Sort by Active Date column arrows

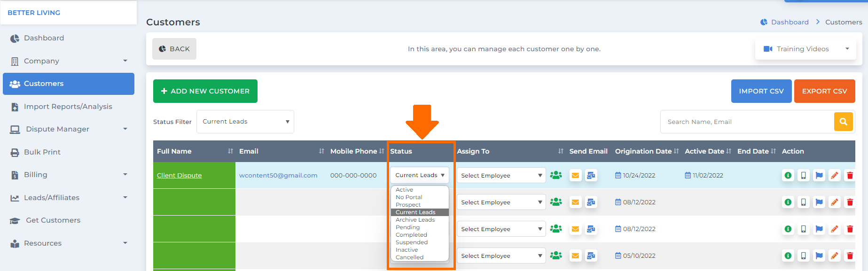(x=728, y=151)
